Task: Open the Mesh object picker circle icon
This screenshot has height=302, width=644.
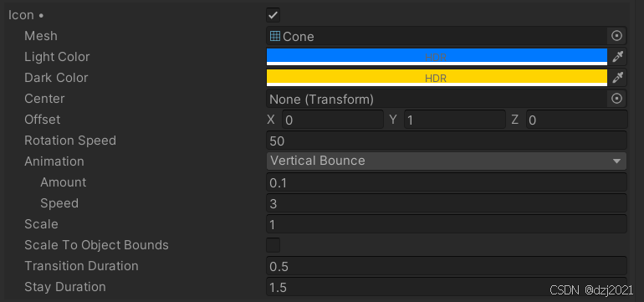Action: [x=616, y=36]
